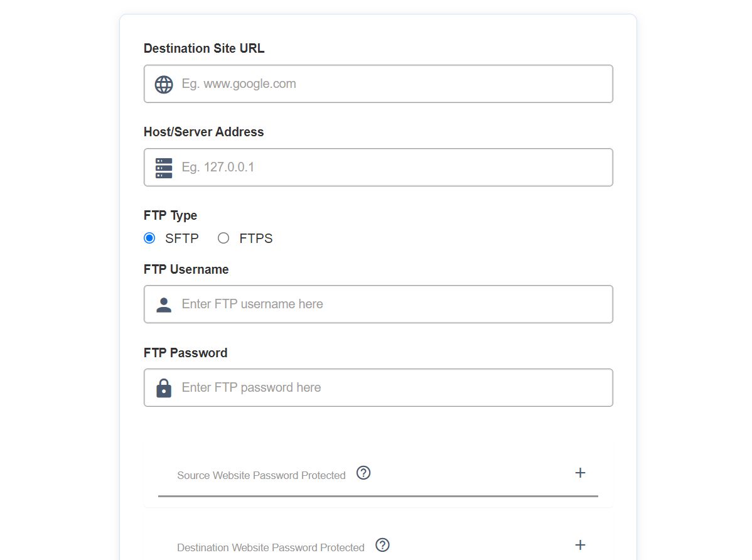Viewport: 752px width, 560px height.
Task: Click the server icon in Host/Server Address field
Action: 163,167
